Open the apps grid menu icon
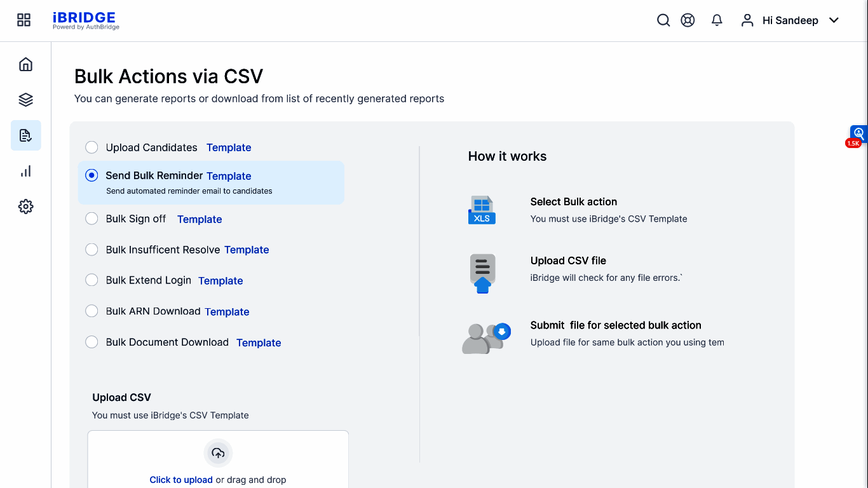The width and height of the screenshot is (868, 488). click(x=24, y=20)
